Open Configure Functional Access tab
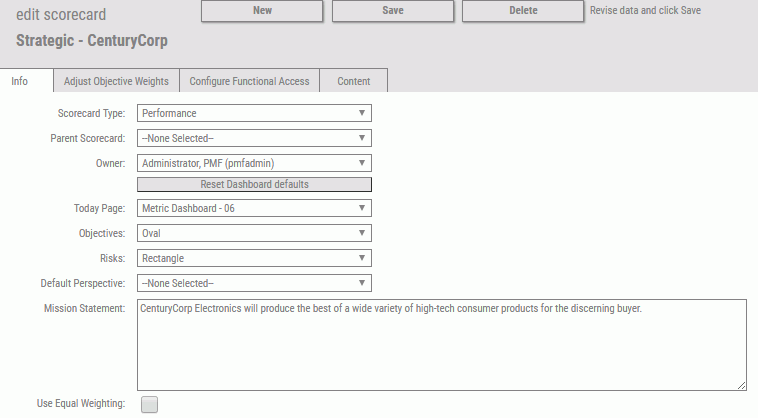The width and height of the screenshot is (758, 418). pyautogui.click(x=249, y=81)
